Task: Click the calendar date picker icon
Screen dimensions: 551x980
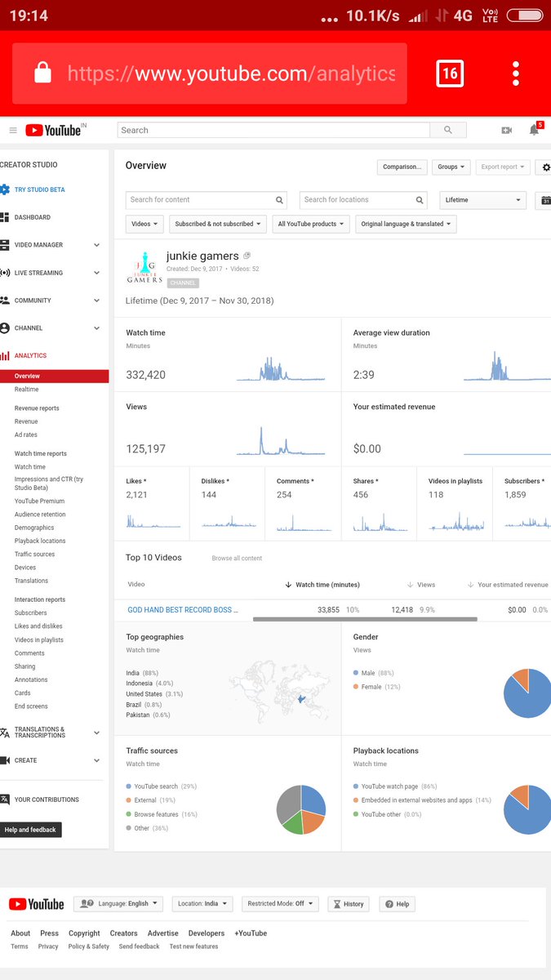Action: pyautogui.click(x=544, y=200)
